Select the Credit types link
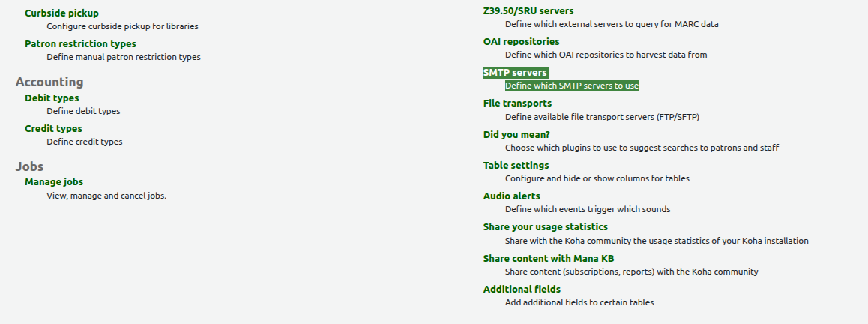The width and height of the screenshot is (868, 324). pos(53,128)
